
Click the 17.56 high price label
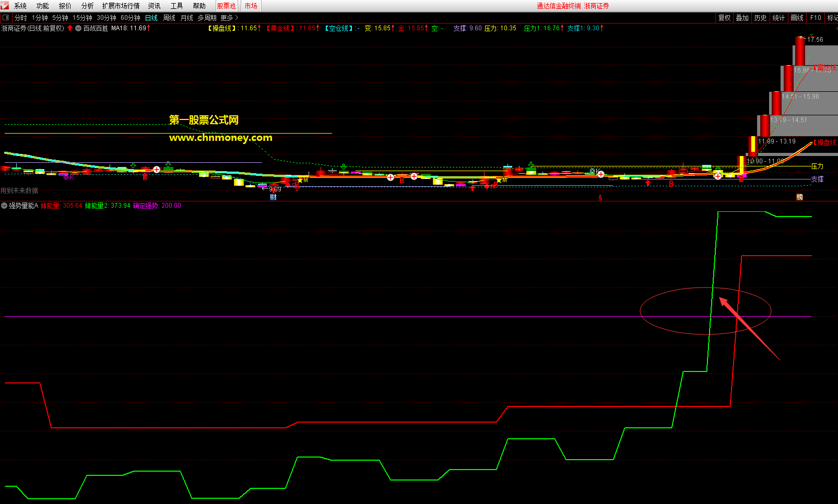pyautogui.click(x=815, y=40)
